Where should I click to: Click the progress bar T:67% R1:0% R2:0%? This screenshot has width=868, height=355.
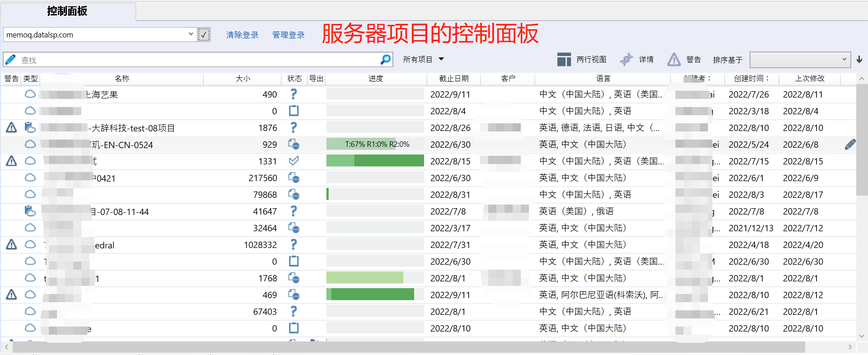375,144
